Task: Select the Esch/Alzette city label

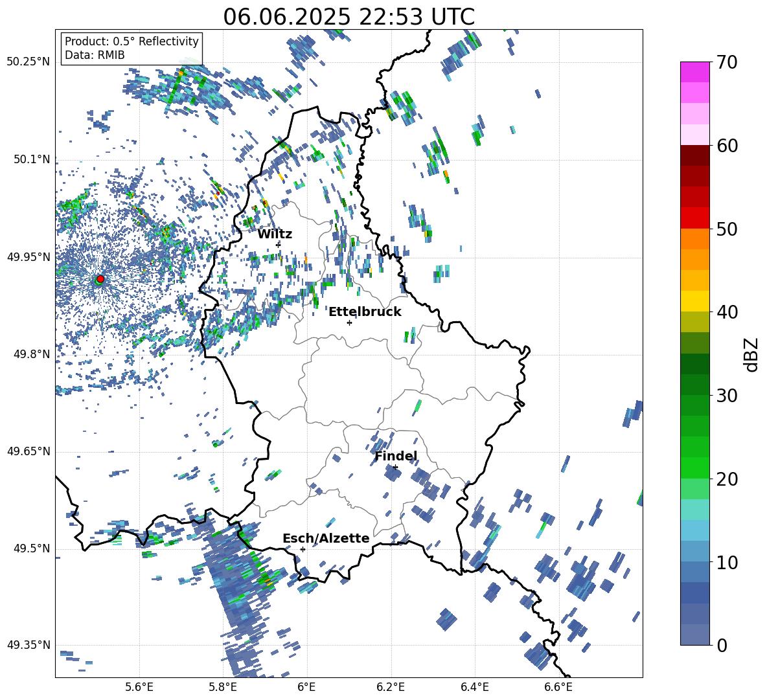Action: tap(326, 538)
